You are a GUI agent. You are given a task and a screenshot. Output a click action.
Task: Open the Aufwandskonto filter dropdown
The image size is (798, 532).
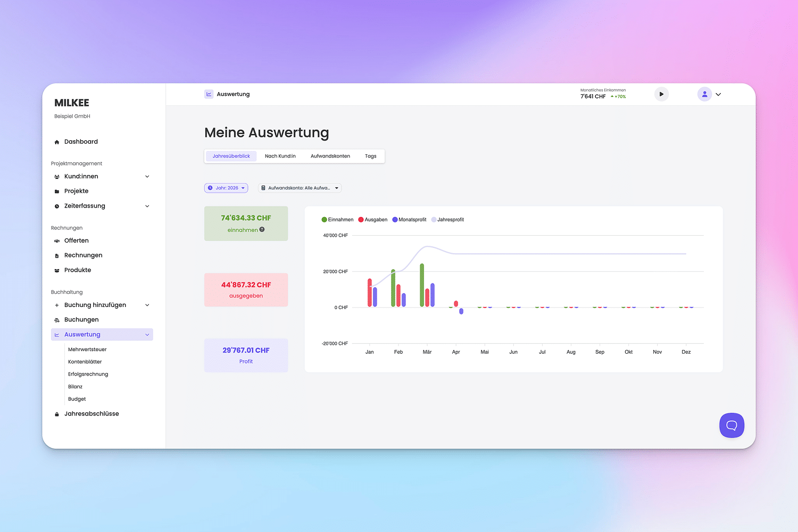[300, 188]
